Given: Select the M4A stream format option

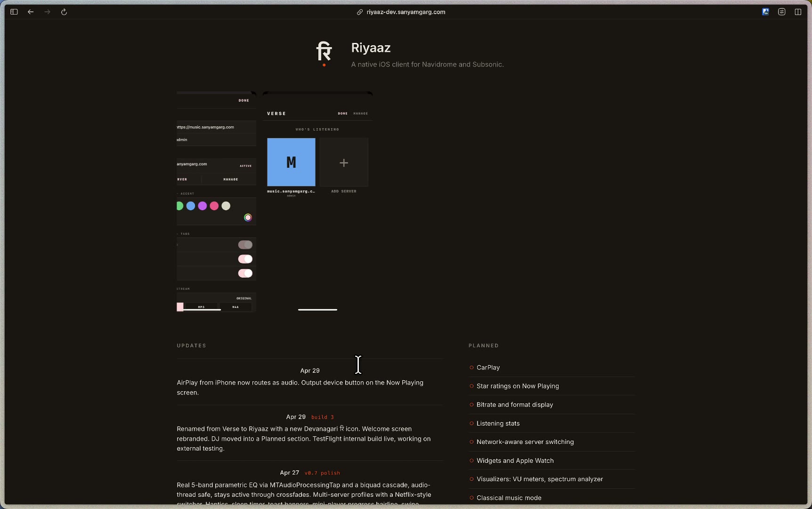Looking at the screenshot, I should click(x=235, y=307).
